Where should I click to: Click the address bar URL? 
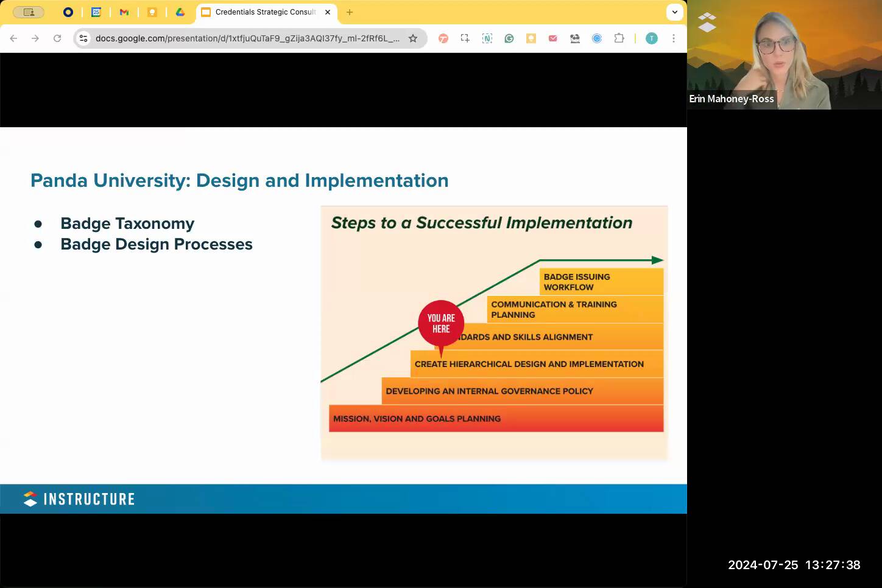tap(247, 38)
